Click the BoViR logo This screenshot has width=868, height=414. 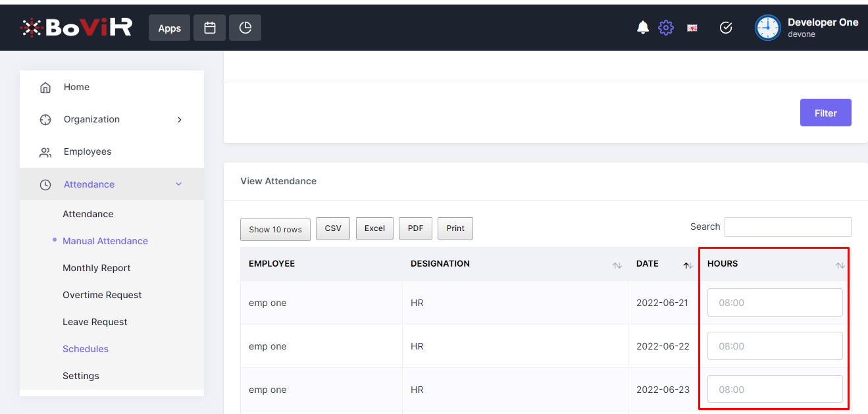(x=76, y=27)
